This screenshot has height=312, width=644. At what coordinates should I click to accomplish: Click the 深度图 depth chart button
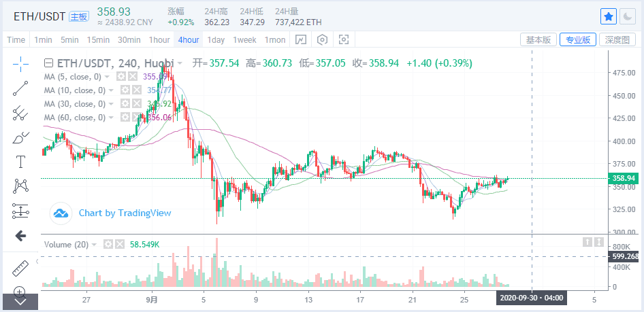(617, 39)
